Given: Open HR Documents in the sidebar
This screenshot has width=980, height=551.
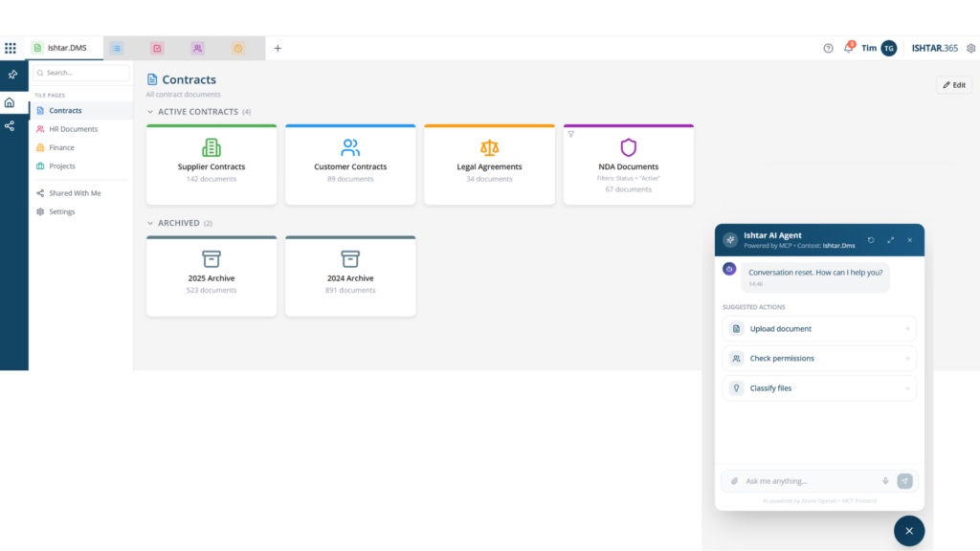Looking at the screenshot, I should tap(73, 129).
